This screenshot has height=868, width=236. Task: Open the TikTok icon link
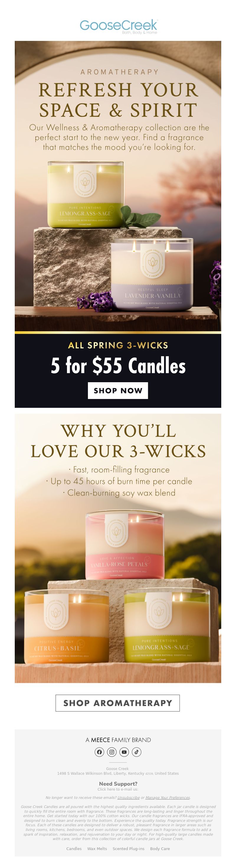coord(137,752)
